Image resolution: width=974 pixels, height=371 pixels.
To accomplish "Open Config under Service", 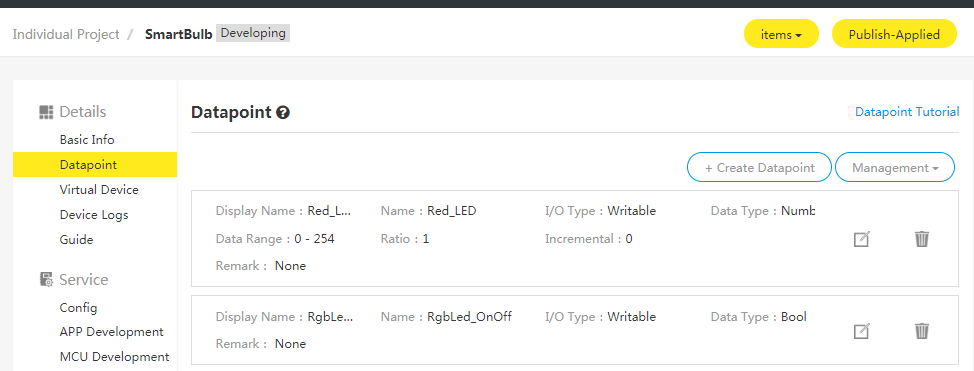I will point(78,308).
